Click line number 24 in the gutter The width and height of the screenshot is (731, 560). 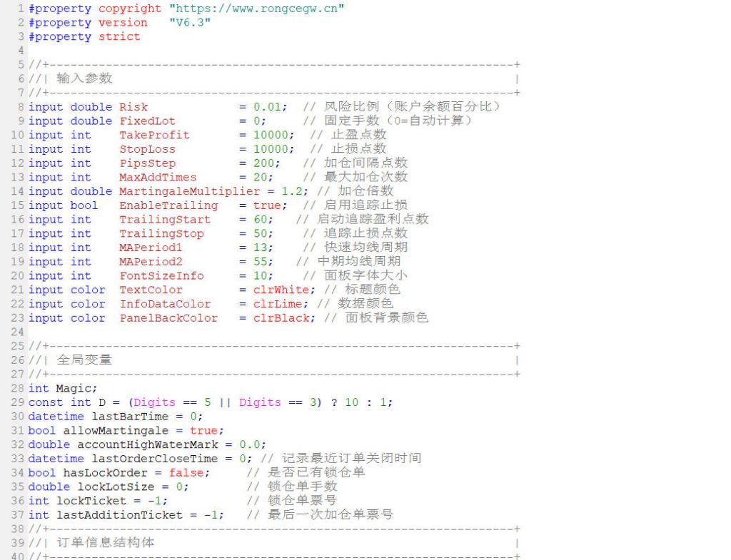(x=17, y=332)
